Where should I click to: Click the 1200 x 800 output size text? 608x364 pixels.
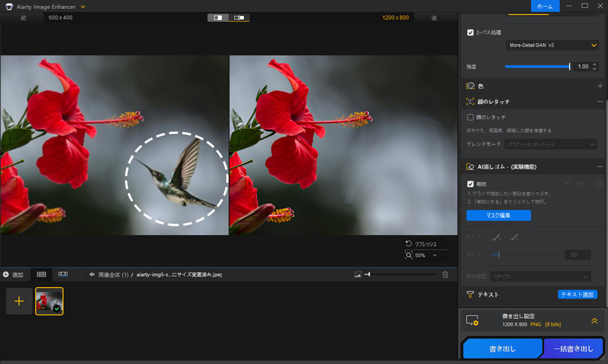tap(396, 17)
